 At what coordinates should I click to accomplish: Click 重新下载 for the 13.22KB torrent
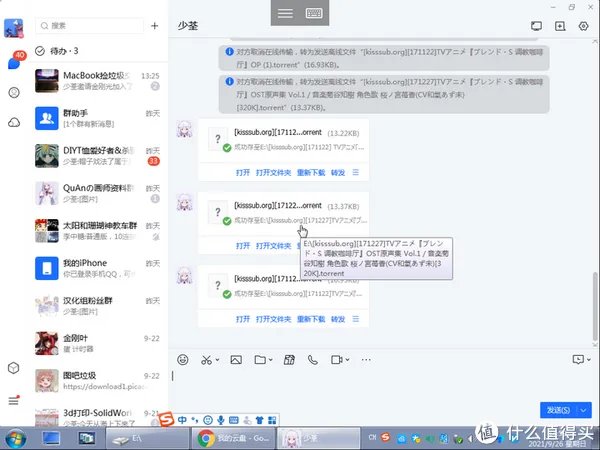pos(311,173)
